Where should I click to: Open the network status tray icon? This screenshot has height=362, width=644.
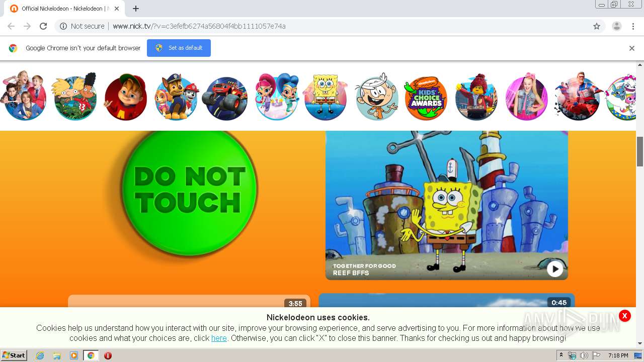click(572, 355)
